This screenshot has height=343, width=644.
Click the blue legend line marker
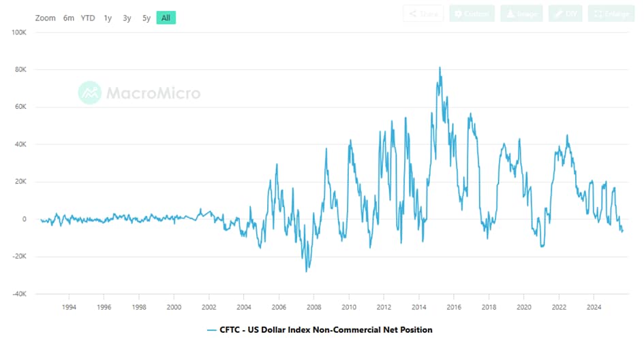point(211,330)
